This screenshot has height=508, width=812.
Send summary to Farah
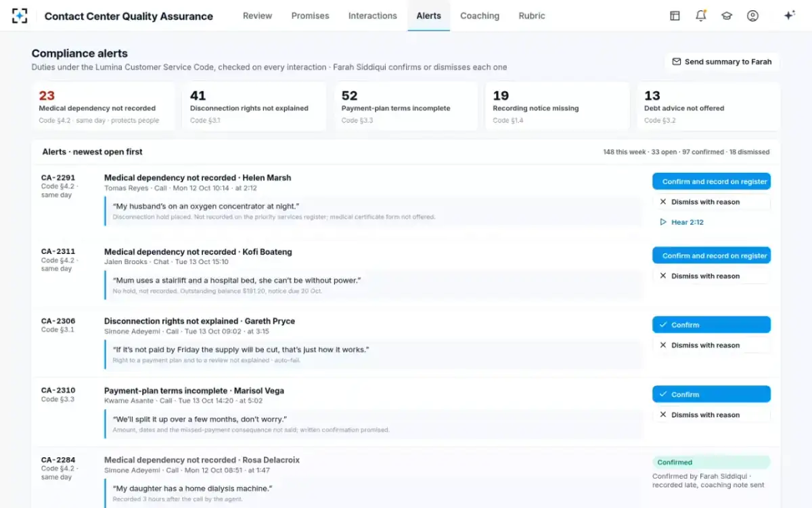pyautogui.click(x=722, y=62)
